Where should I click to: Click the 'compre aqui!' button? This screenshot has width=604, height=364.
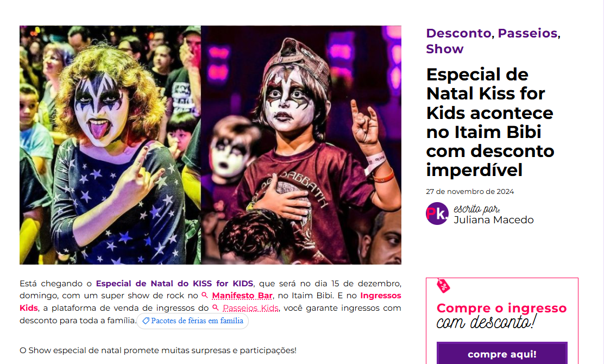pos(502,353)
